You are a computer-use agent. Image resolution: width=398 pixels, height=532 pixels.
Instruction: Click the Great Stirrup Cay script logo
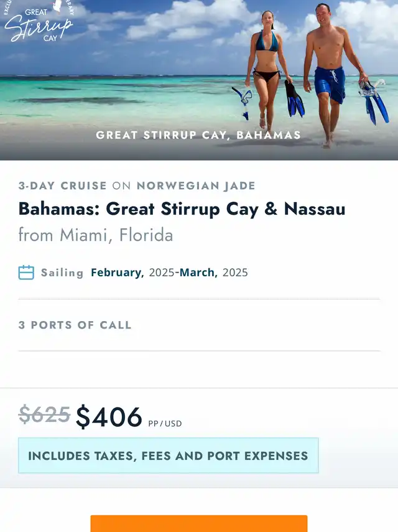39,21
